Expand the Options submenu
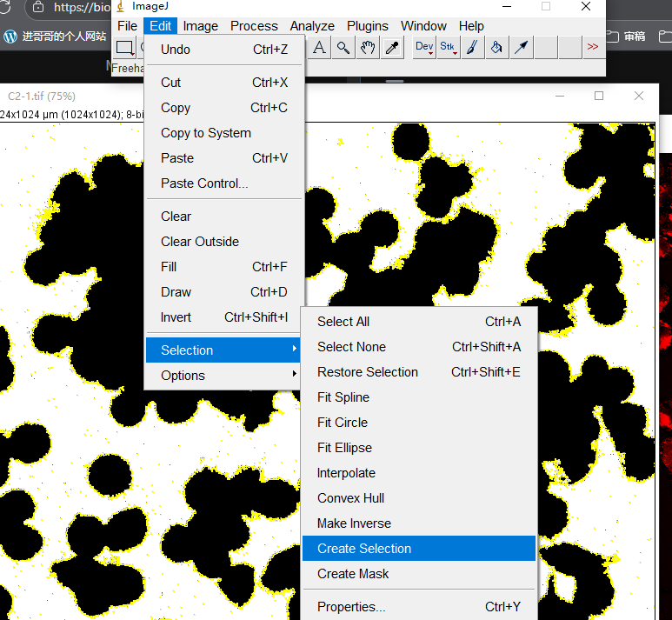Screen dimensions: 672x620 click(223, 376)
